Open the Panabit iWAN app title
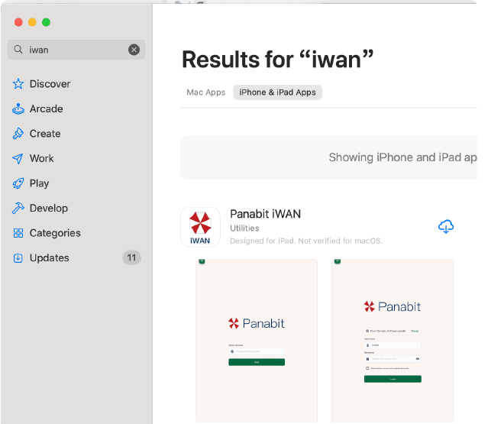The width and height of the screenshot is (504, 424). [265, 214]
